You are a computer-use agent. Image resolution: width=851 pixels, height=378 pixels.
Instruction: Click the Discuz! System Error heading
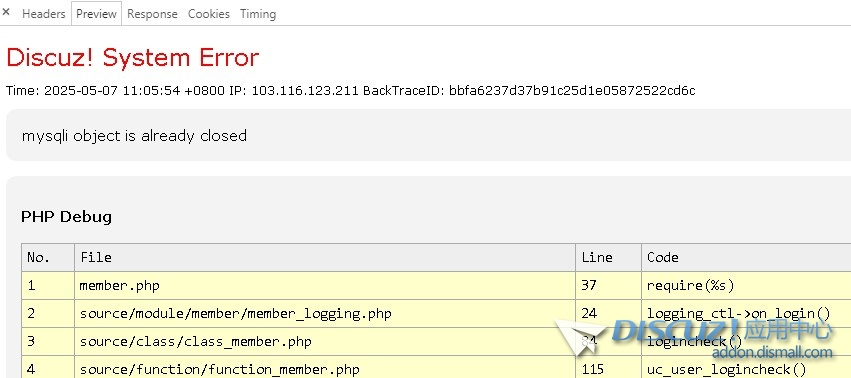pyautogui.click(x=132, y=57)
